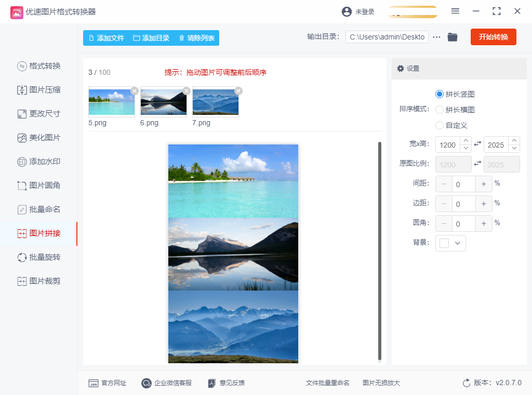Select 拼长横图 horizontal stitch radio
Screen dimensions: 532x395
[440, 110]
